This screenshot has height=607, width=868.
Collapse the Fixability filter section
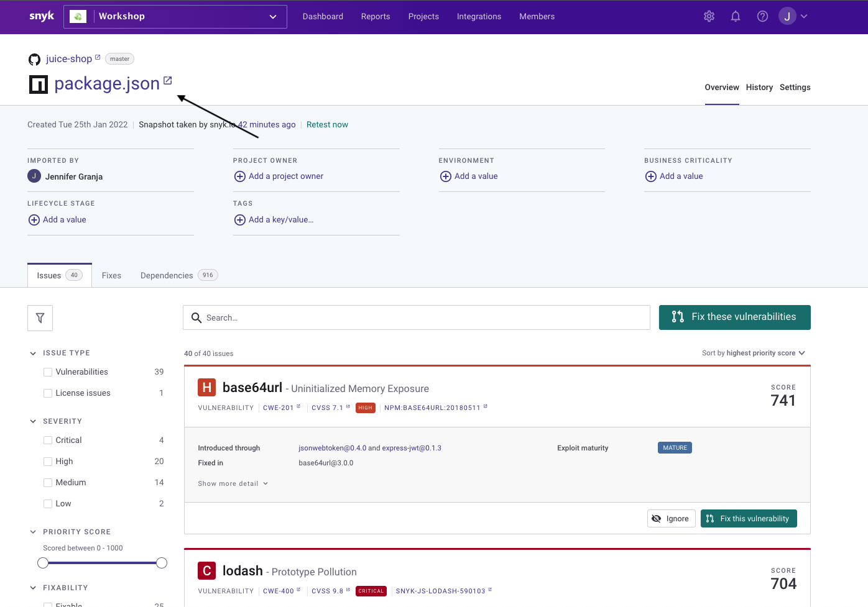(x=33, y=588)
